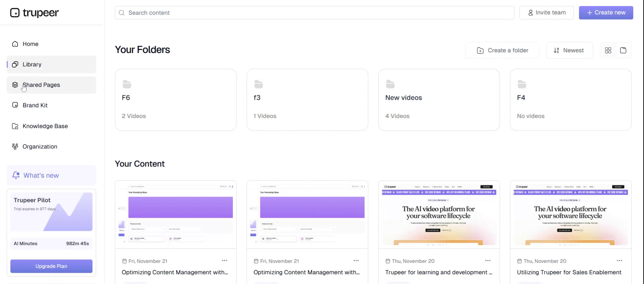Click the Invite team button
The height and width of the screenshot is (284, 644).
(x=546, y=13)
